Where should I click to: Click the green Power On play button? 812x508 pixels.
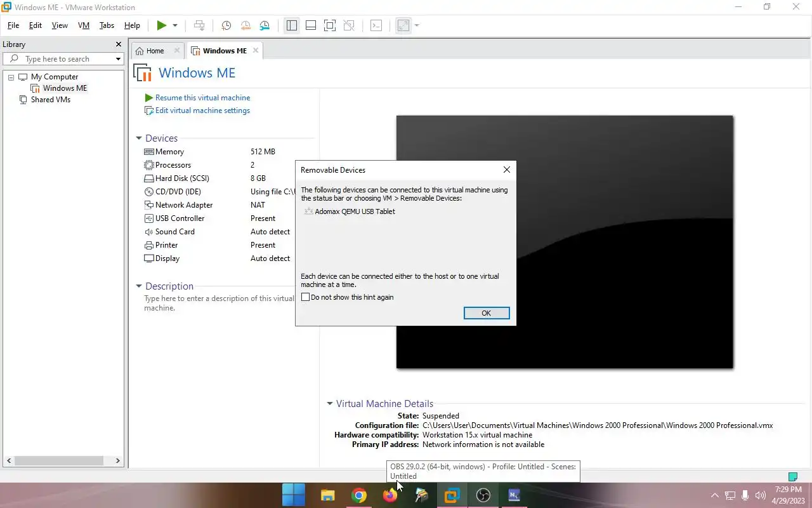tap(162, 25)
